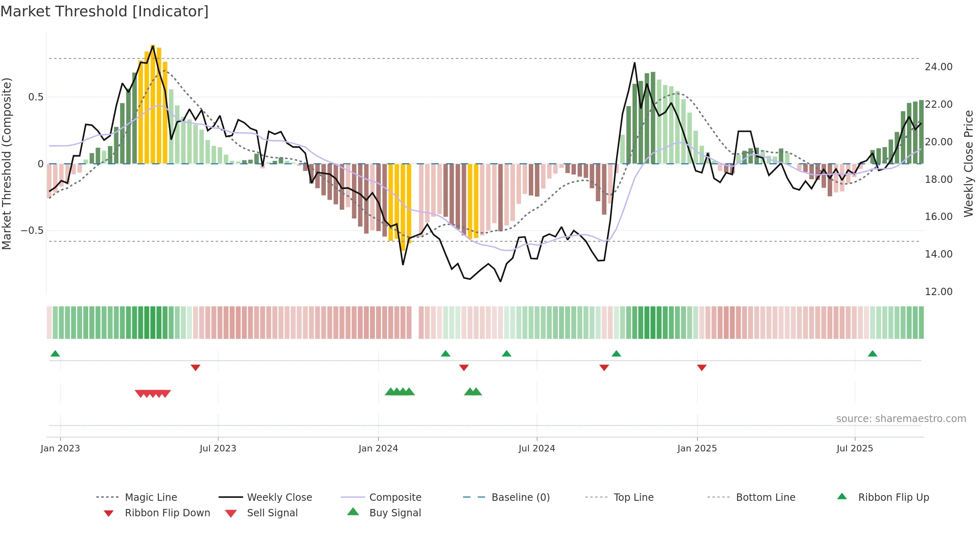This screenshot has height=551, width=980.
Task: Click the −0.5 composite axis label
Action: click(x=32, y=231)
